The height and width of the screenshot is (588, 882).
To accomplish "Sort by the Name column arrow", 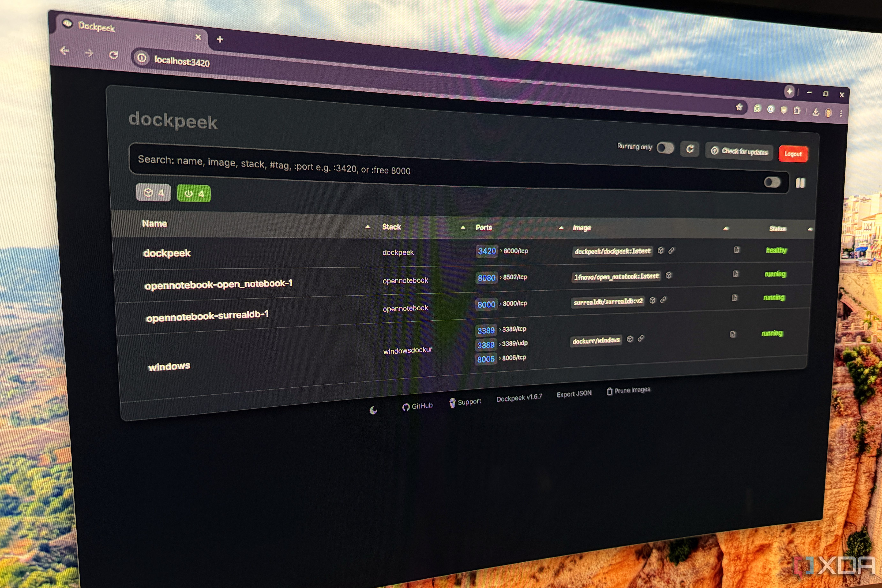I will pos(368,227).
